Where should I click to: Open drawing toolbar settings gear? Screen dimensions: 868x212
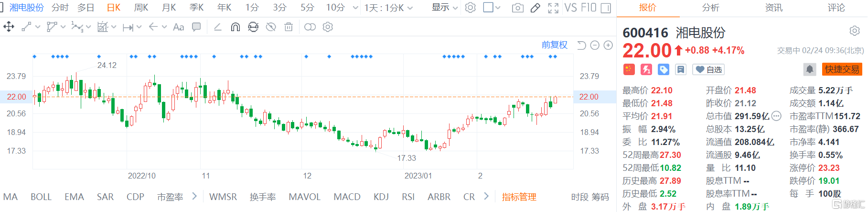[x=328, y=27]
